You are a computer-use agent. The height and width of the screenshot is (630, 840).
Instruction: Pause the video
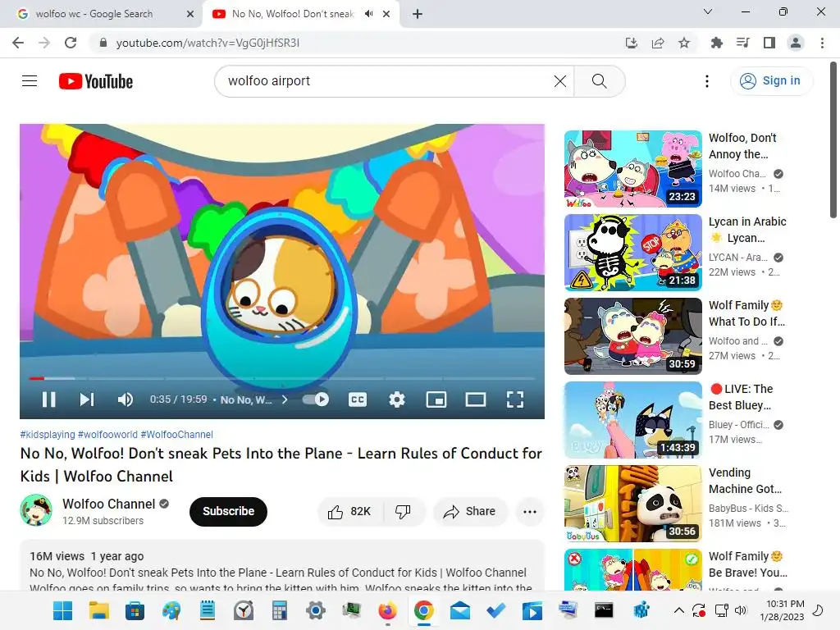[x=48, y=399]
